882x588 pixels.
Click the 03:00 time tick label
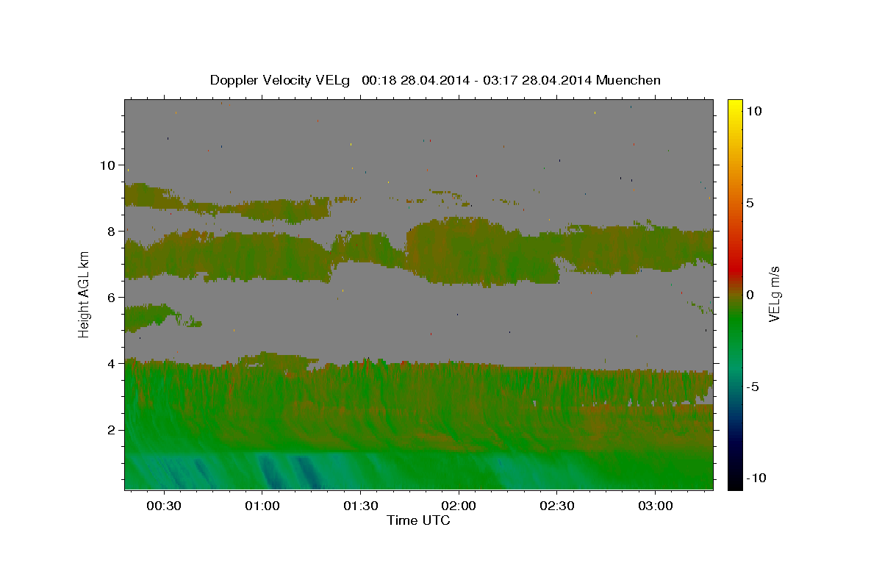coord(656,506)
